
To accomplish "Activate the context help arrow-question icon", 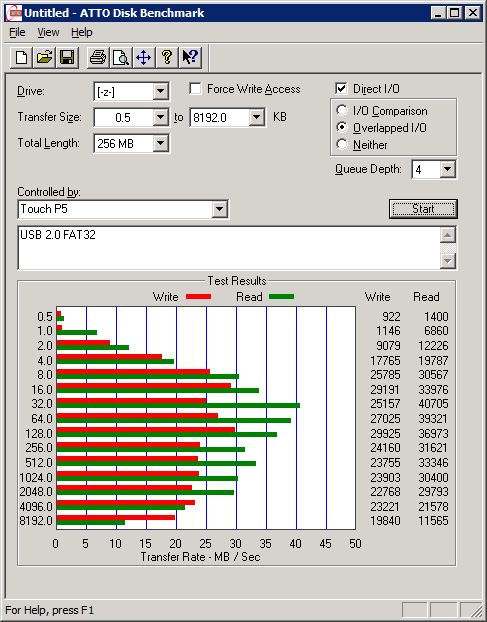I will (190, 58).
